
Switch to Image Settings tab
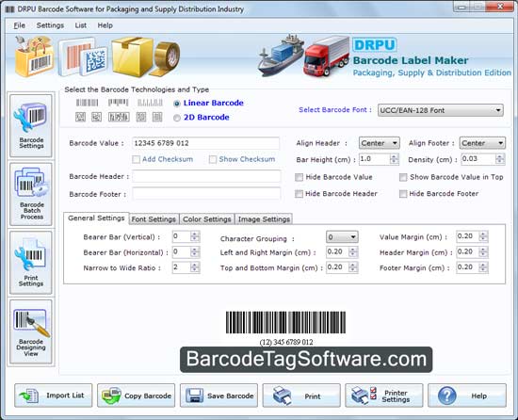[264, 218]
